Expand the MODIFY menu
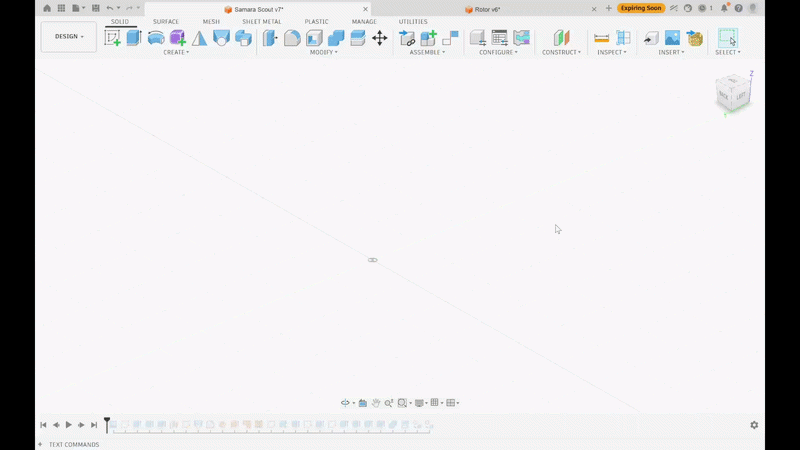 coord(323,53)
